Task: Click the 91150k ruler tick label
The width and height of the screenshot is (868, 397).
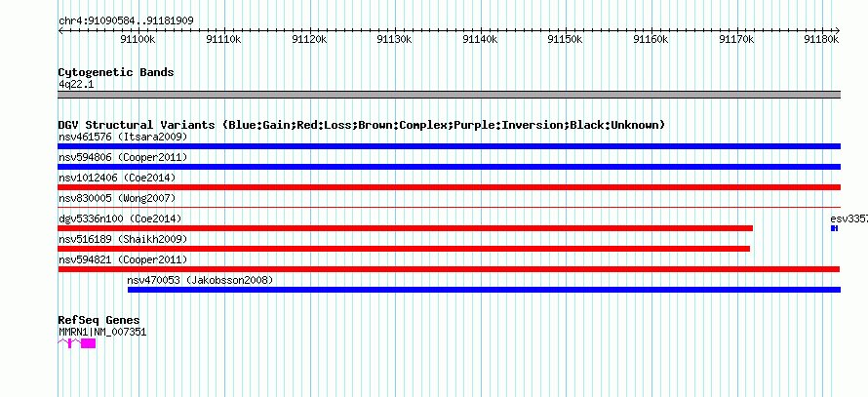Action: coord(566,39)
